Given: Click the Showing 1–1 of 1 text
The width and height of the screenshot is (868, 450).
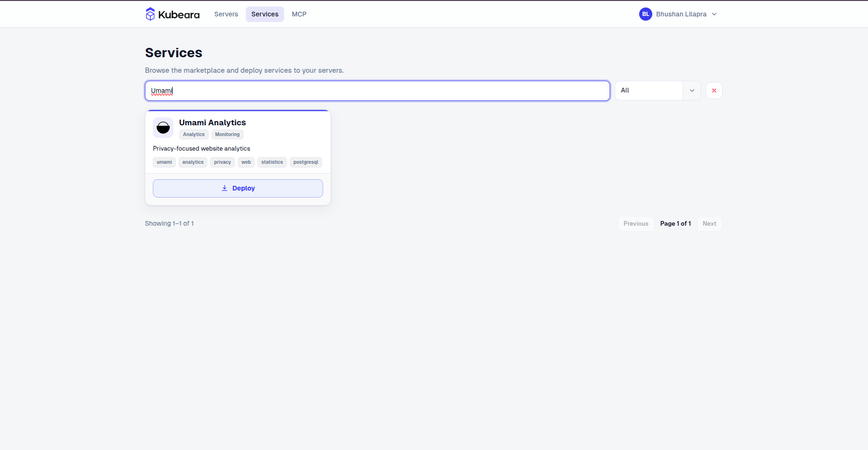Looking at the screenshot, I should pyautogui.click(x=169, y=224).
